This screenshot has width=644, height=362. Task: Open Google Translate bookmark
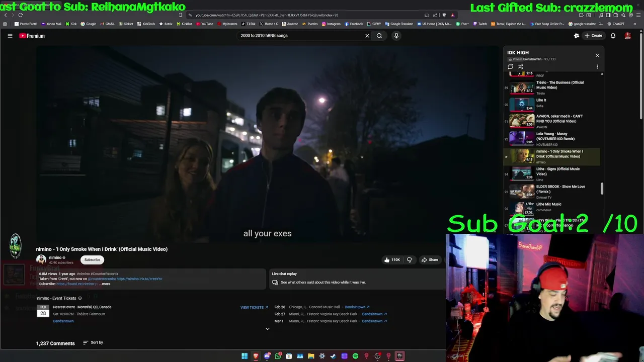399,24
